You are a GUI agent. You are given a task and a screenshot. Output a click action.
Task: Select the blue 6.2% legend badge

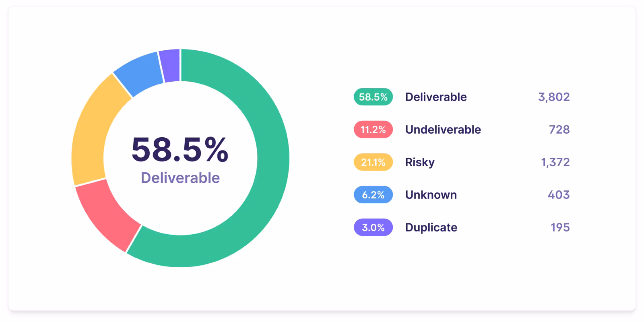tap(373, 195)
